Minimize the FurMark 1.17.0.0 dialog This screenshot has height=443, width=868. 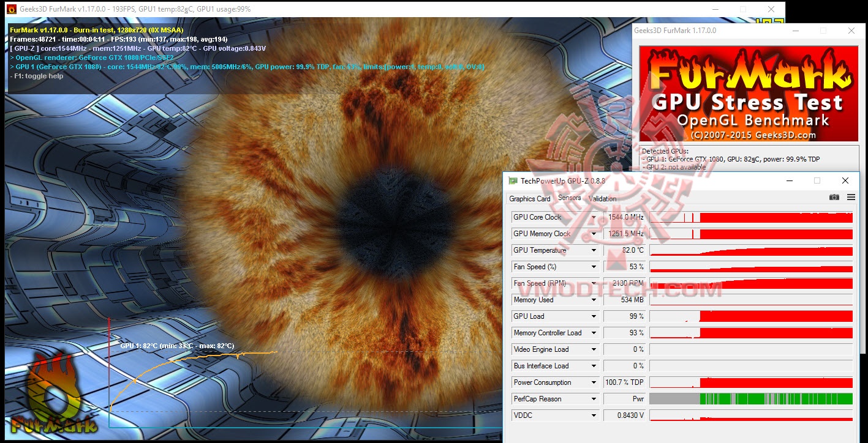(x=795, y=31)
